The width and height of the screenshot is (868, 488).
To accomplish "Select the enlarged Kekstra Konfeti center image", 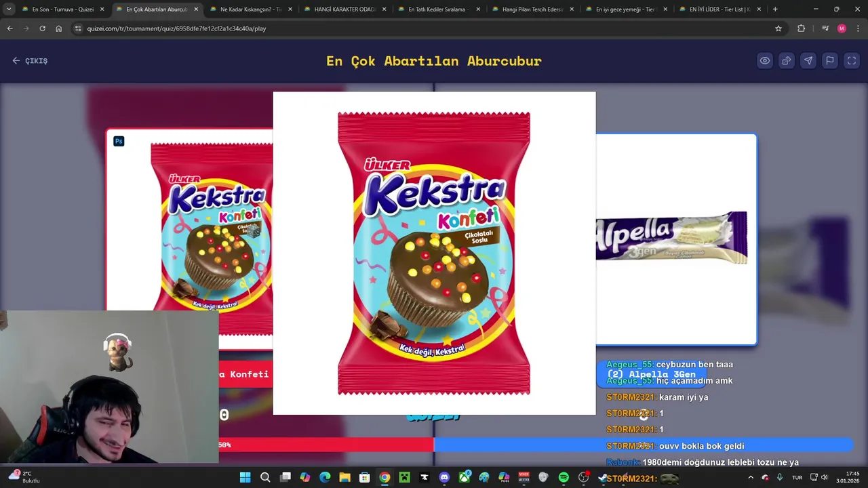I will pos(434,253).
